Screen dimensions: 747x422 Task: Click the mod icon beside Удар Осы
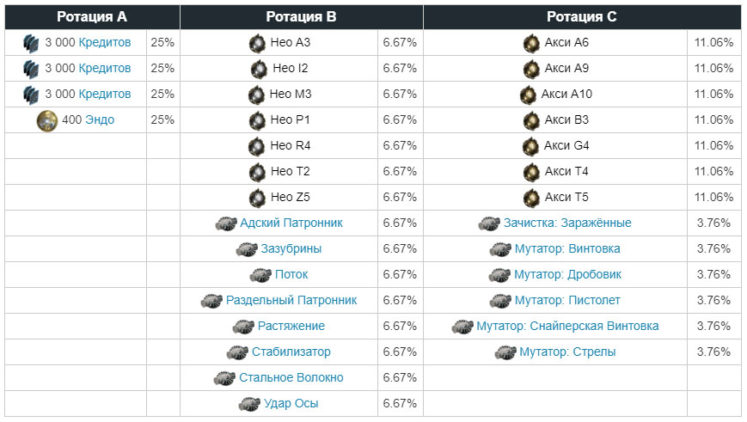tap(249, 404)
